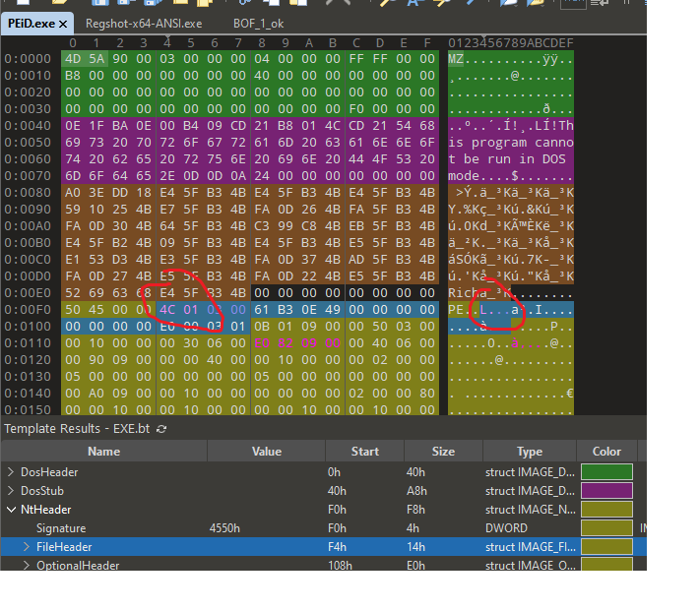This screenshot has width=700, height=611.
Task: Click ASCII text 'is program canno'
Action: tap(511, 143)
